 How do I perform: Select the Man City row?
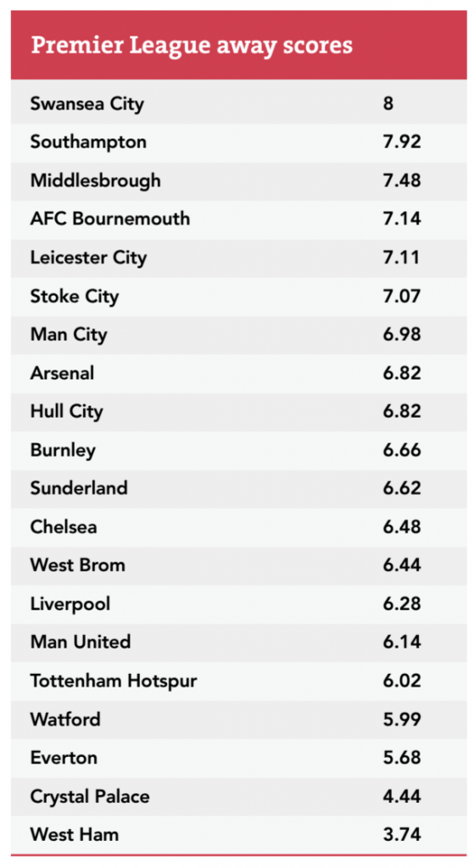238,335
